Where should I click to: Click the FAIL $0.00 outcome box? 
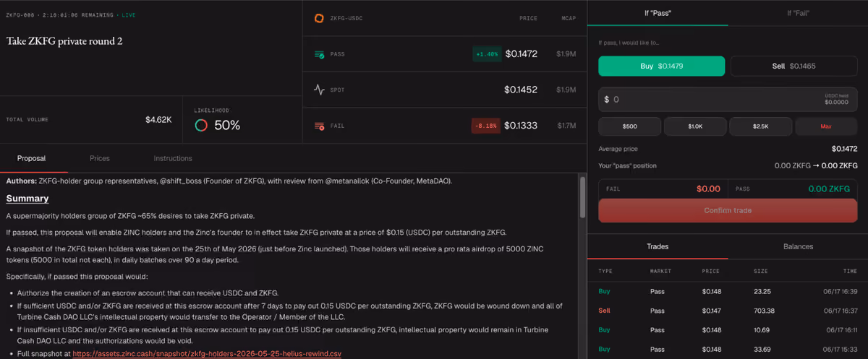[662, 189]
